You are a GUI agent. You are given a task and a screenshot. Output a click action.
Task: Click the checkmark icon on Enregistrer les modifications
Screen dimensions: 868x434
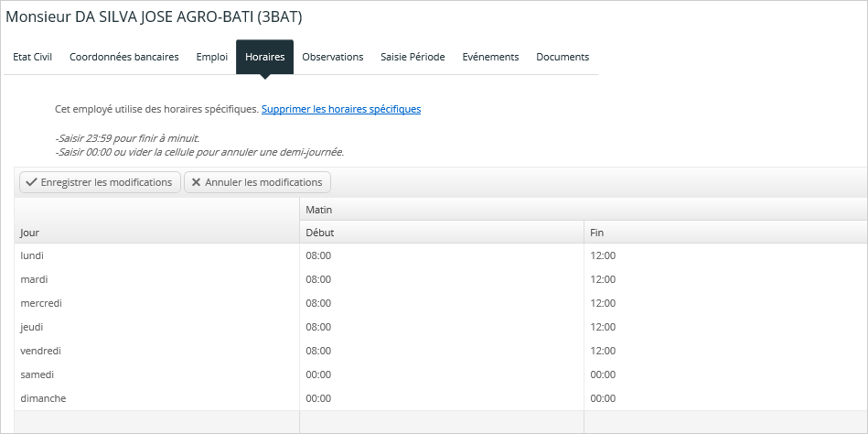[31, 182]
